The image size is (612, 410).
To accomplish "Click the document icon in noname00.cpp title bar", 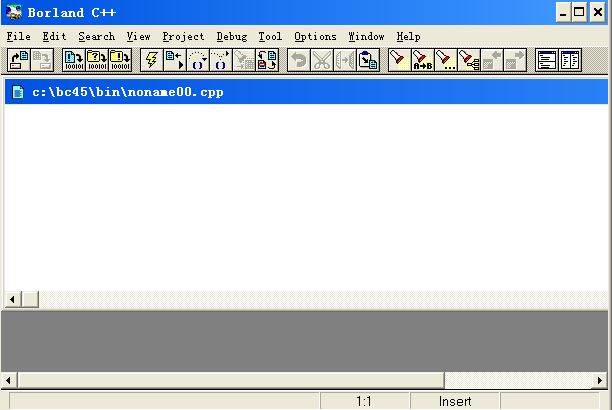I will tap(18, 92).
